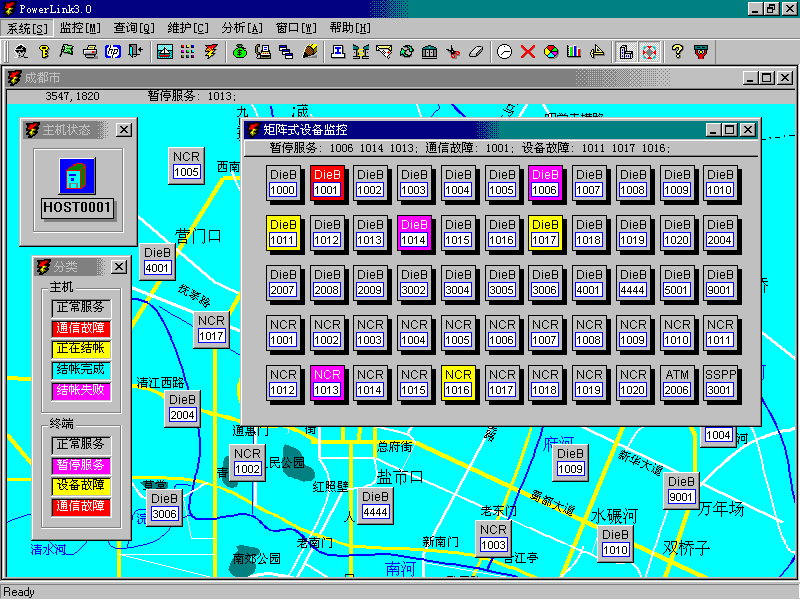Screen dimensions: 800x600
Task: Open the 监控[M] menu
Action: click(80, 28)
